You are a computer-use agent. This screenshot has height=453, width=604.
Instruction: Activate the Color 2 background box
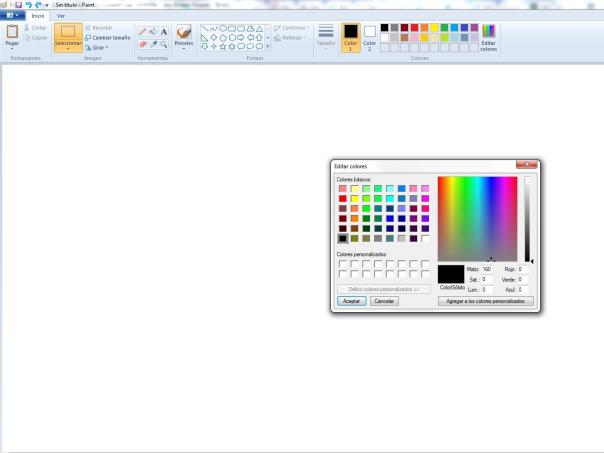click(369, 37)
